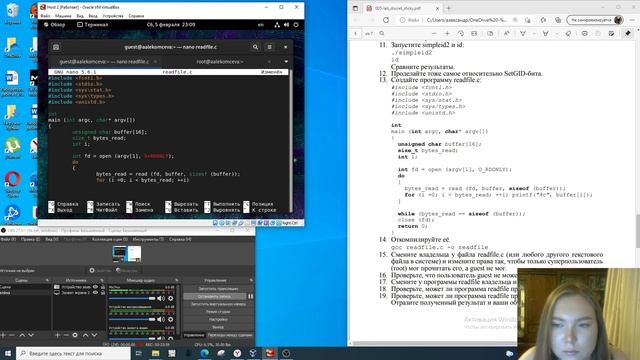The image size is (640, 360).
Task: Zoom in the PDF in Edge
Action: (x=447, y=33)
